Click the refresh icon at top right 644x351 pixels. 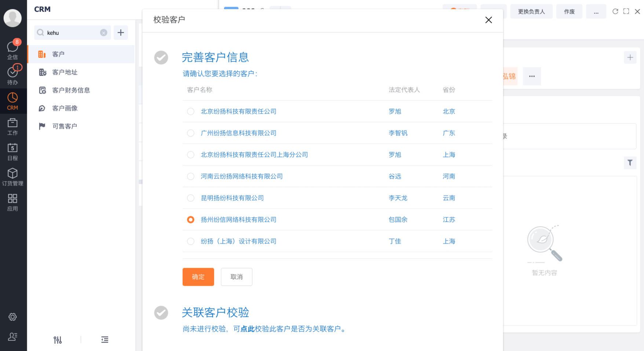[615, 11]
